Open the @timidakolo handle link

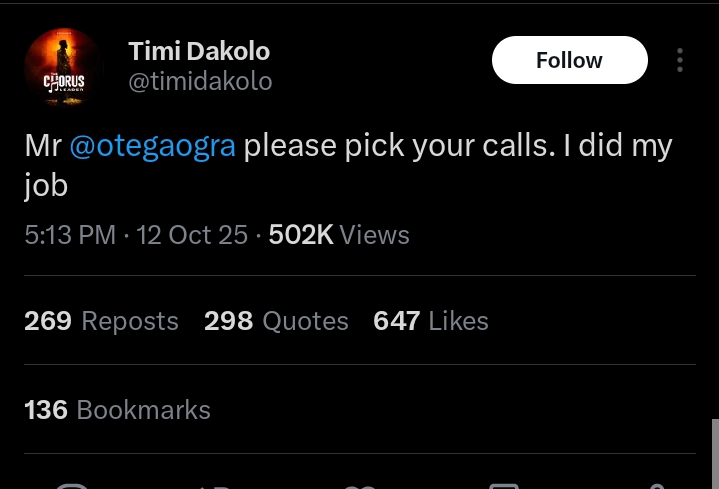(x=200, y=81)
